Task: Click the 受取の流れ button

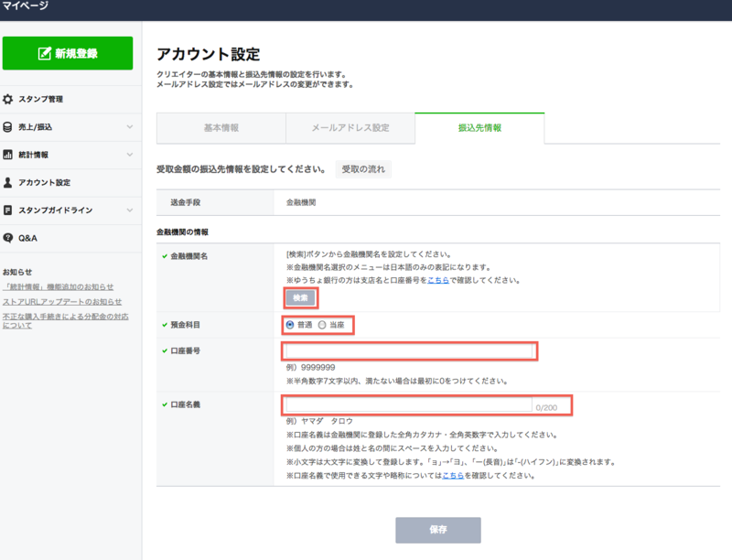Action: (363, 169)
